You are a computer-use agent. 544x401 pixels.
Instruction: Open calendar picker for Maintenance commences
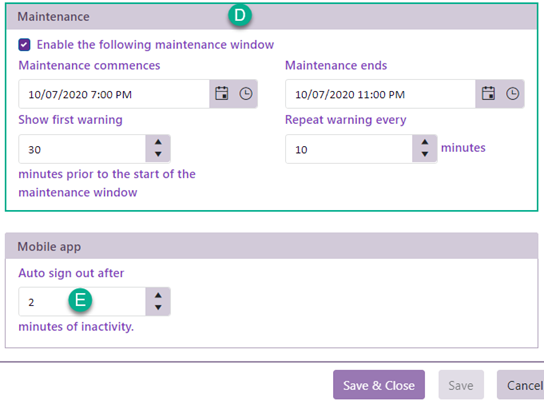point(221,94)
